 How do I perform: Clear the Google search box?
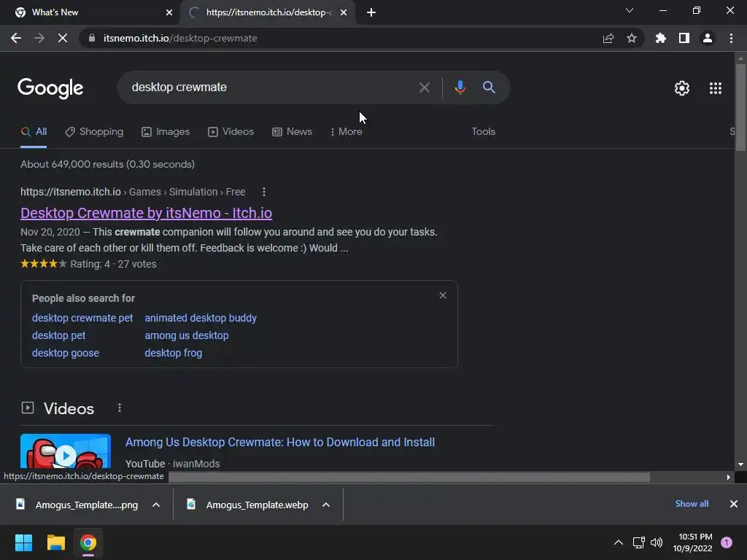(424, 87)
